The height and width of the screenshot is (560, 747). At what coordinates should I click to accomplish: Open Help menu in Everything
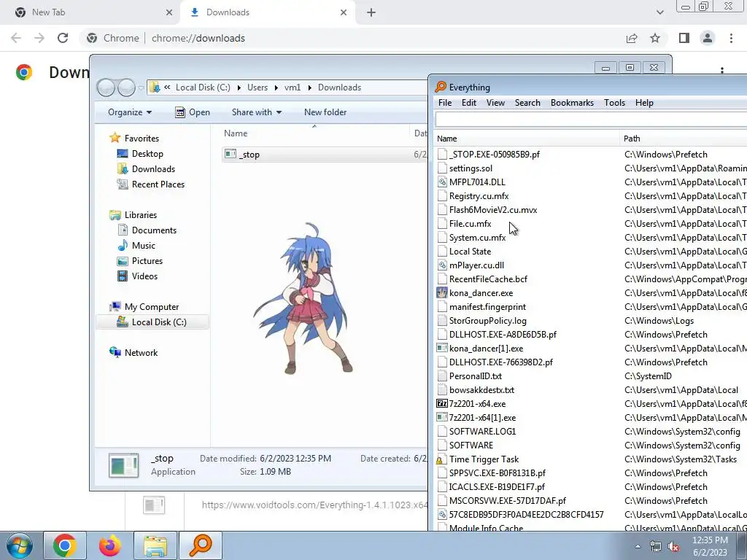pos(644,103)
